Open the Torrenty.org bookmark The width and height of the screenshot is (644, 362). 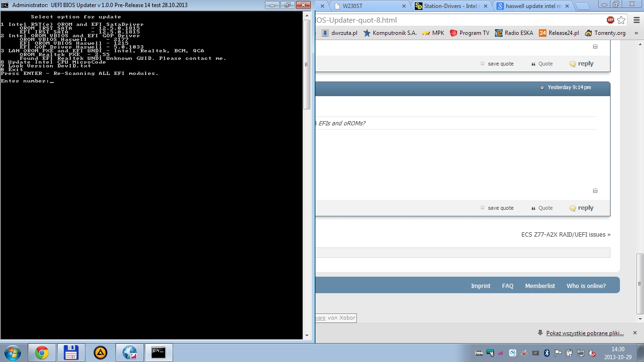pos(605,33)
